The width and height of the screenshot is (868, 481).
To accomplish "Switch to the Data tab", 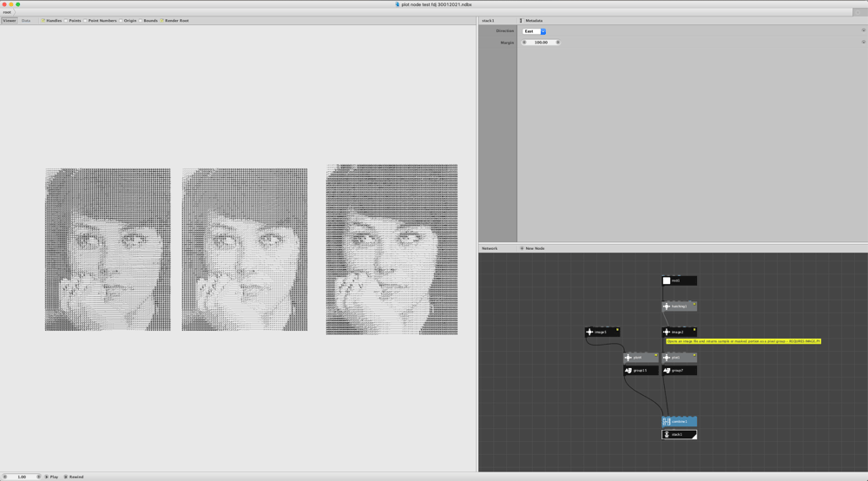I will [26, 21].
